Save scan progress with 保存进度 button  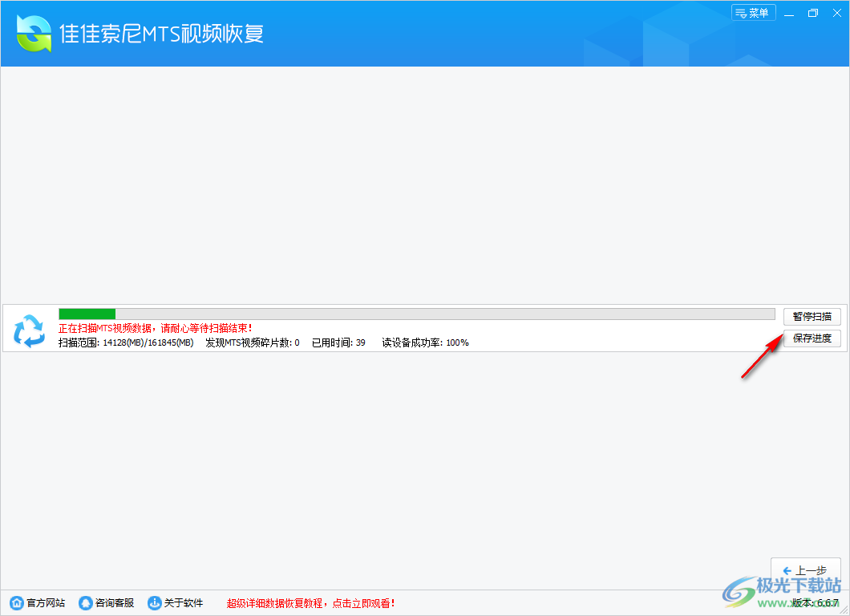tap(812, 338)
